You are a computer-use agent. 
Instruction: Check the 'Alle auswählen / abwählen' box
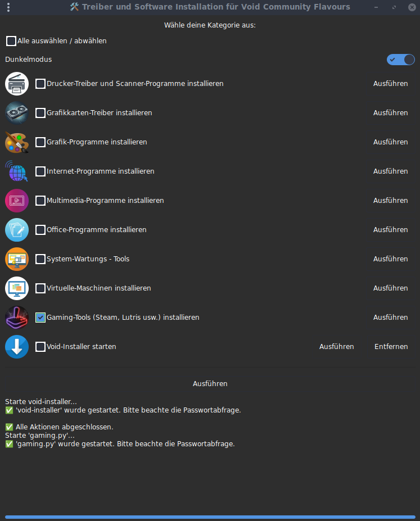11,41
